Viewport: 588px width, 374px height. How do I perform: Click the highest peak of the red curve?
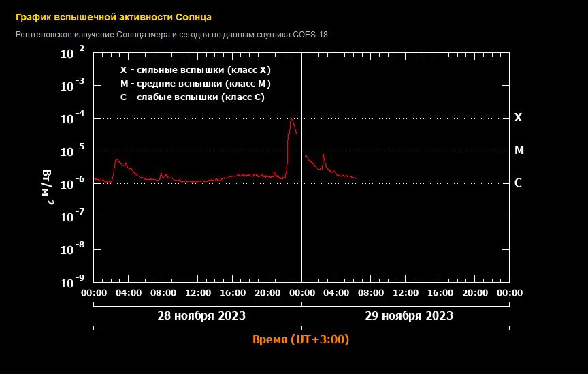291,119
